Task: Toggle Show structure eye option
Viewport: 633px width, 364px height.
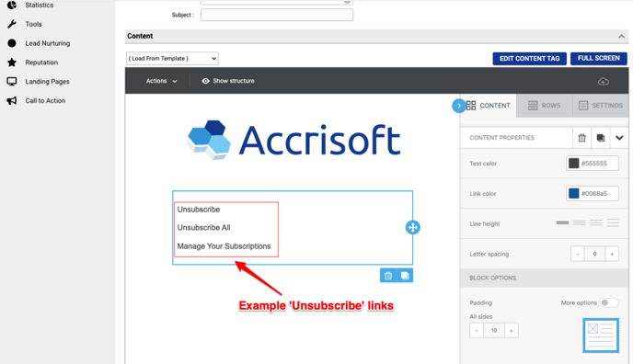Action: point(228,81)
